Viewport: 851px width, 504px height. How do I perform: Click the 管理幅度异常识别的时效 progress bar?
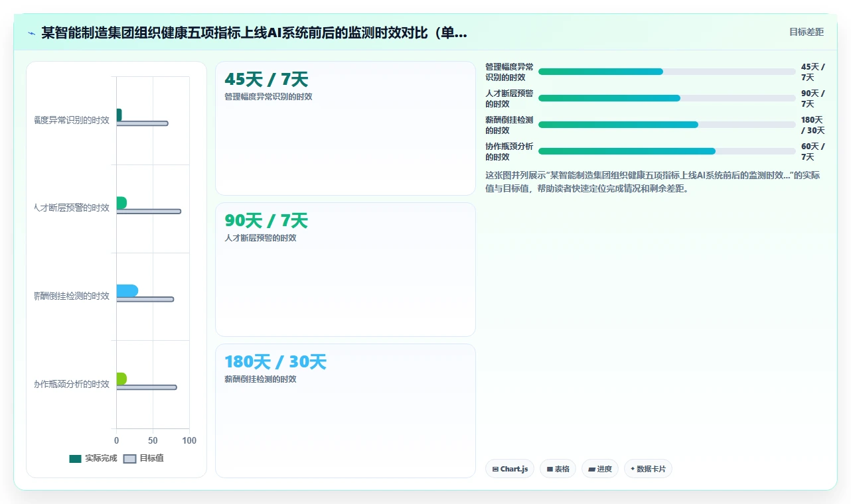[666, 72]
